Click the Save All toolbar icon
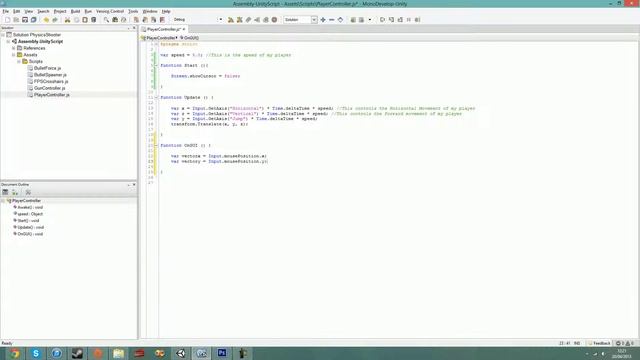This screenshot has width=640, height=360. click(33, 20)
